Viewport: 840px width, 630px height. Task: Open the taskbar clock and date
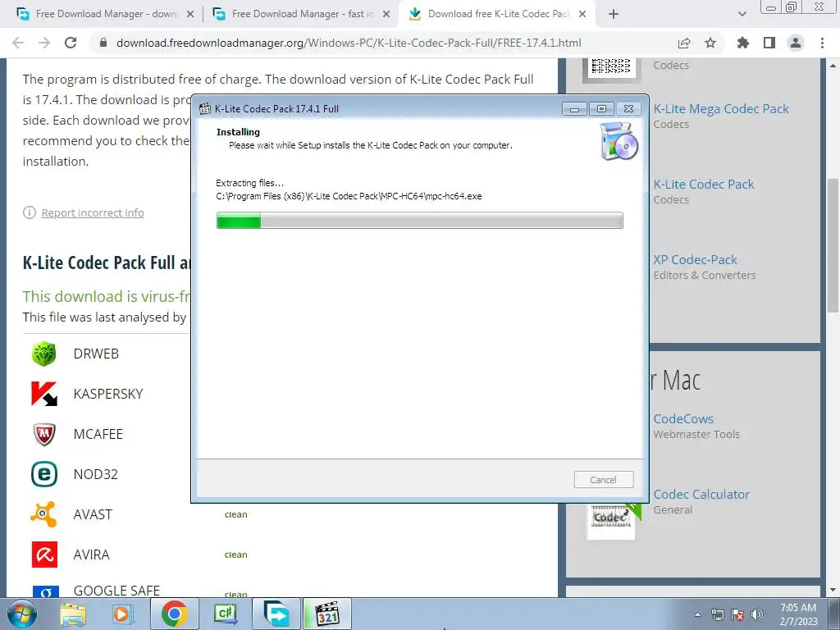(x=798, y=614)
